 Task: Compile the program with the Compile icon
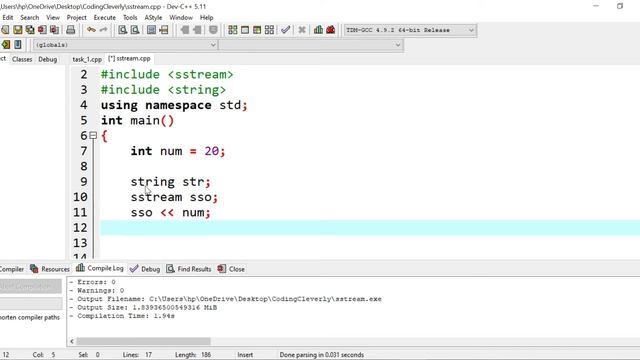click(x=233, y=30)
